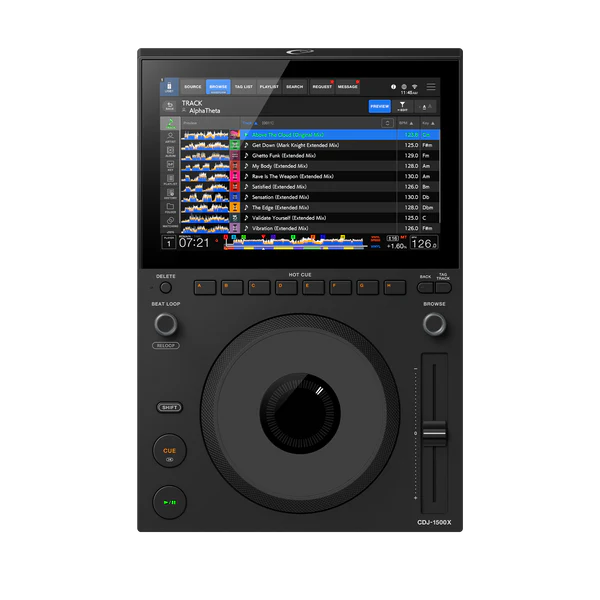600x600 pixels.
Task: Select the ARTIST category in sidebar
Action: (170, 137)
